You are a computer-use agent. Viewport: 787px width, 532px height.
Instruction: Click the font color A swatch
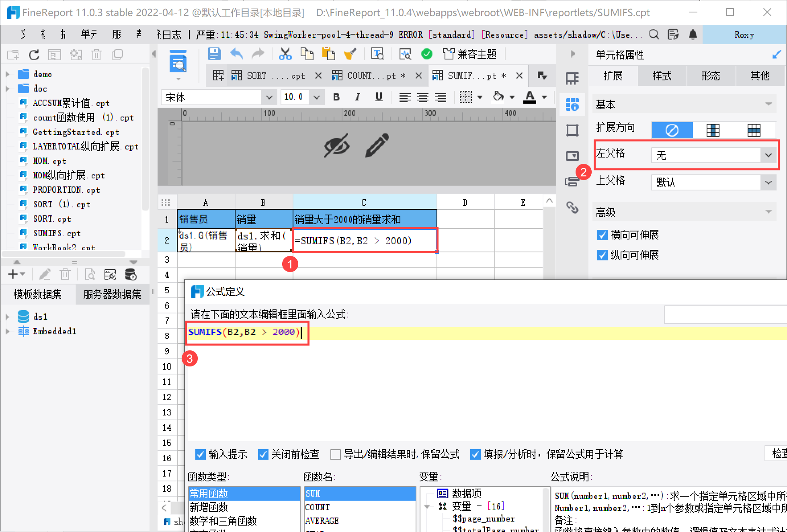530,97
